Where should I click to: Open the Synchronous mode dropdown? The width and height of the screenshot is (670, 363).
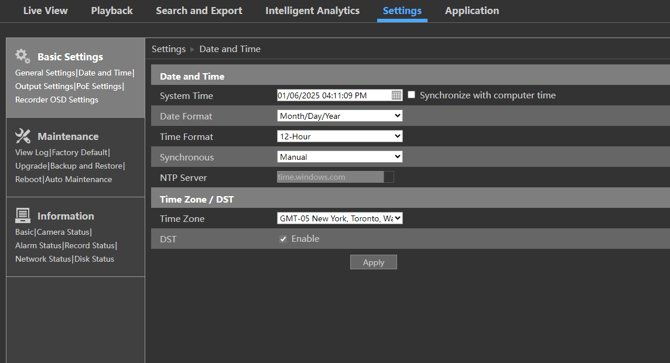point(340,157)
